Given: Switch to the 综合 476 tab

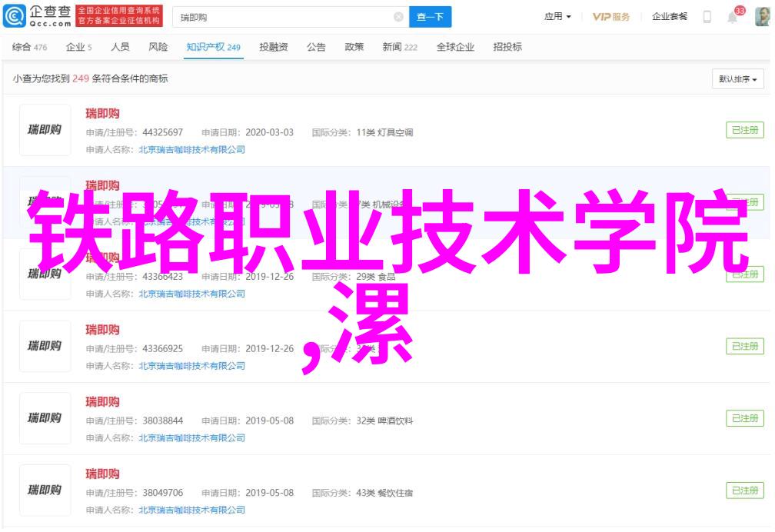Looking at the screenshot, I should pos(30,47).
